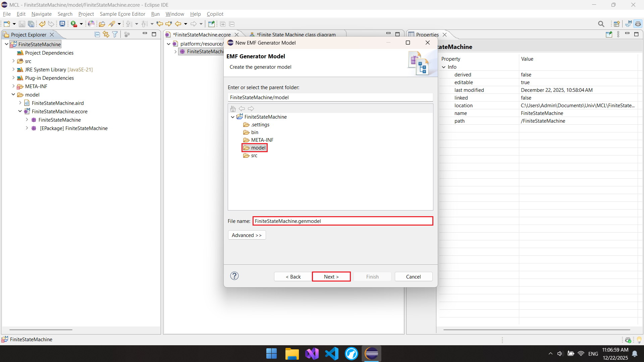Image resolution: width=644 pixels, height=362 pixels.
Task: Click the toolbar search magnifier icon
Action: click(x=601, y=24)
